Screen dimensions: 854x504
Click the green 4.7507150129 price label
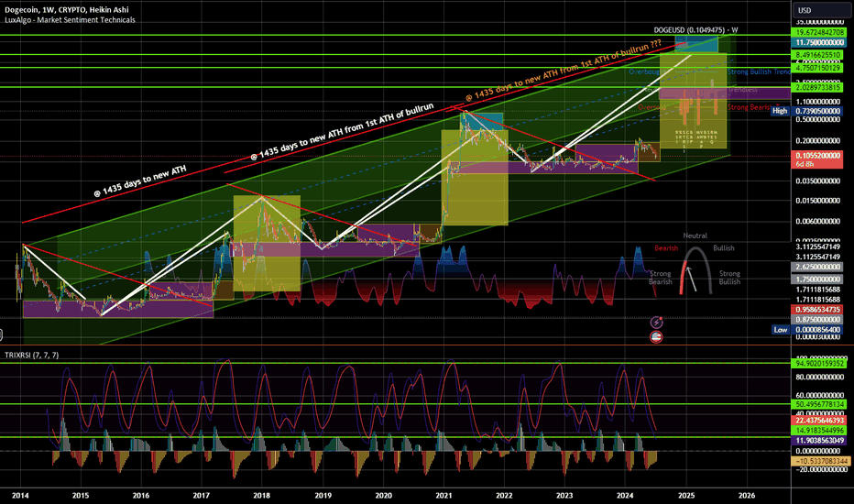819,68
